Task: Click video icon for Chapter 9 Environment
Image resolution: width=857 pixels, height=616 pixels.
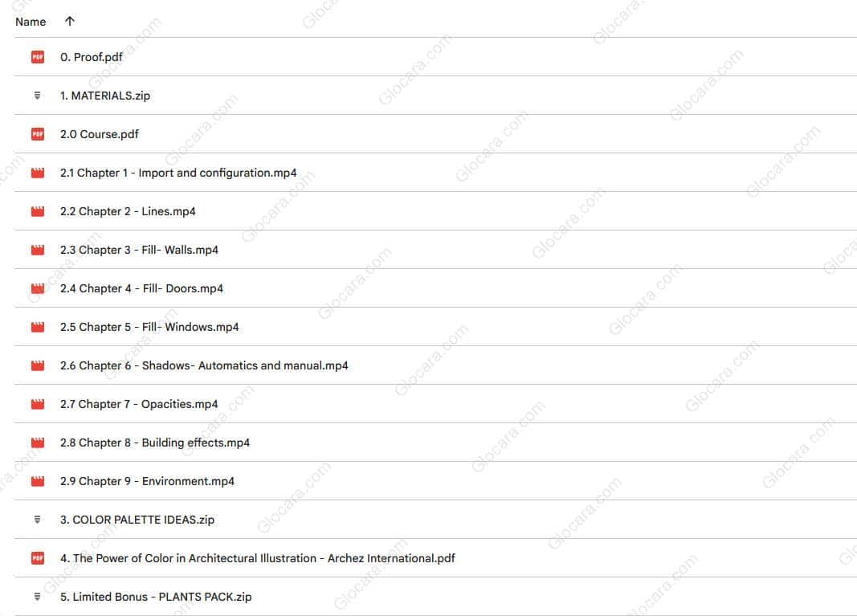Action: pos(38,482)
